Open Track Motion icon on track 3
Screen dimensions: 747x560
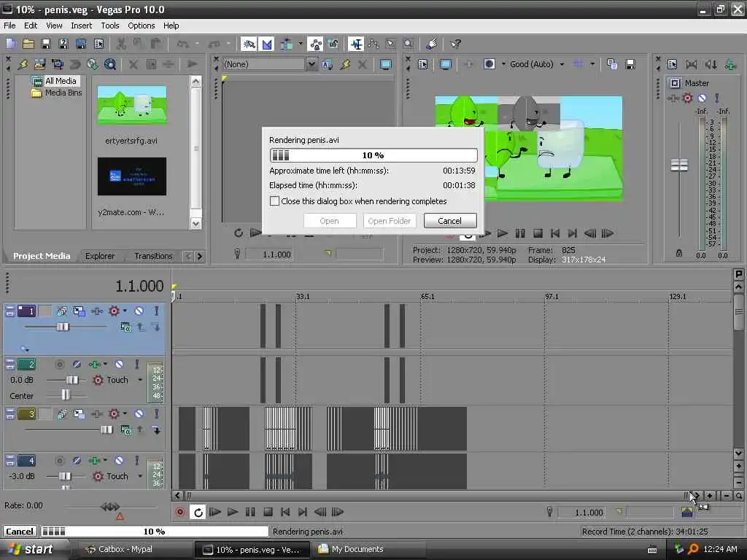[79, 414]
